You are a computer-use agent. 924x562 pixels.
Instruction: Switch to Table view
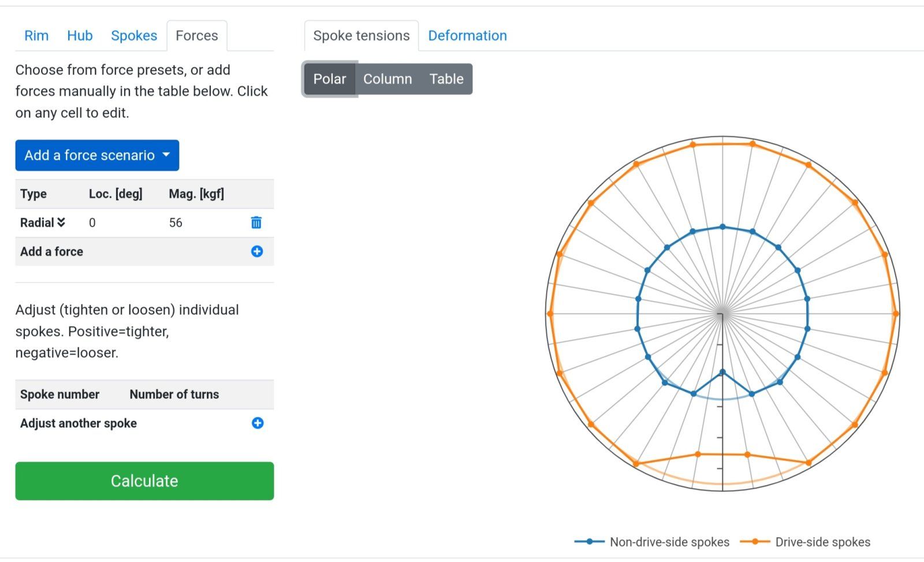point(446,79)
